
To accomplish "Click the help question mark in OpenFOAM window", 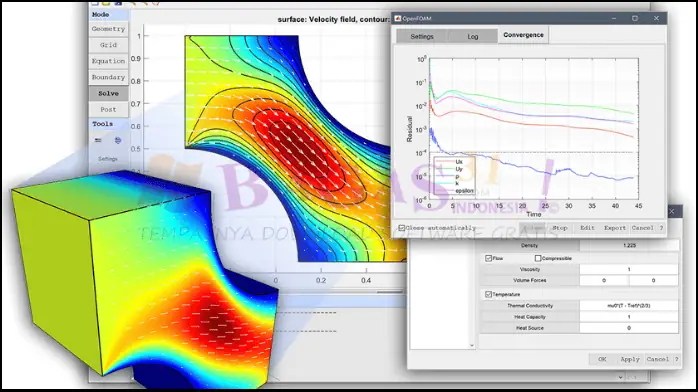I will click(x=661, y=228).
